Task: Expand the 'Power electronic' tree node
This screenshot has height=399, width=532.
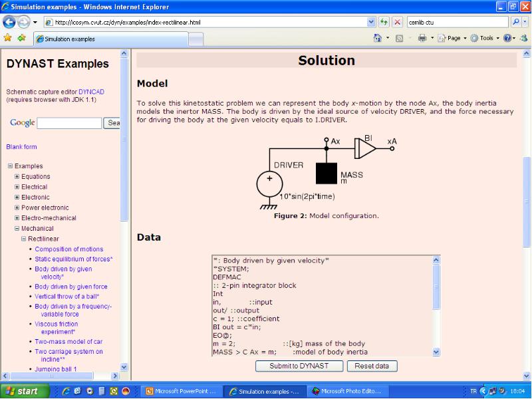Action: (17, 207)
